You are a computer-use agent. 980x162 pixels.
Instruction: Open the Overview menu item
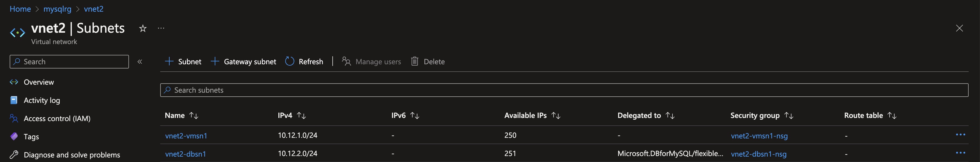tap(39, 82)
